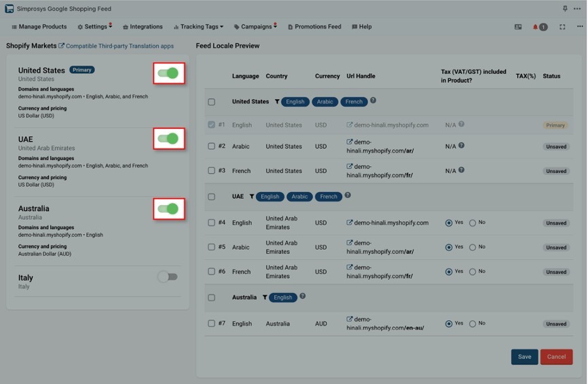
Task: Click the English tag in United States group
Action: 295,102
